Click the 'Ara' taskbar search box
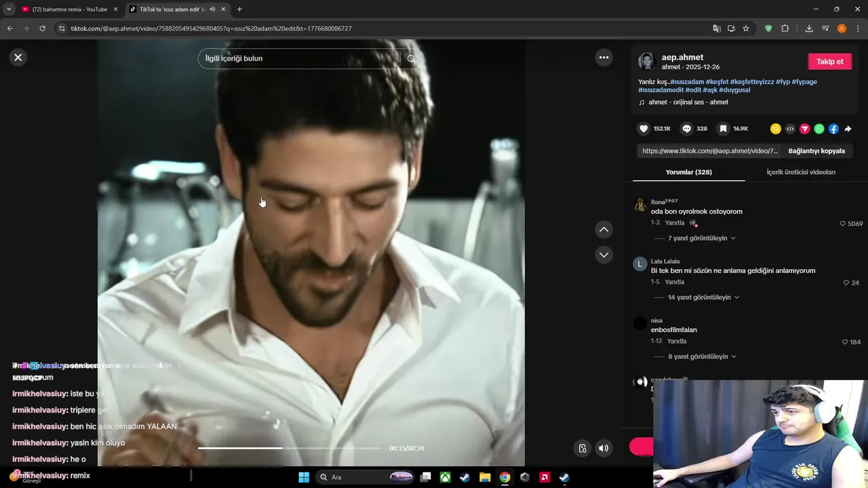 [x=365, y=477]
